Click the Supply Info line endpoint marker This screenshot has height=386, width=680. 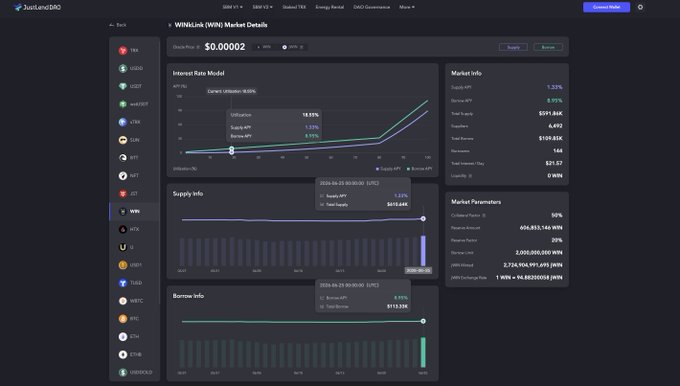coord(423,219)
